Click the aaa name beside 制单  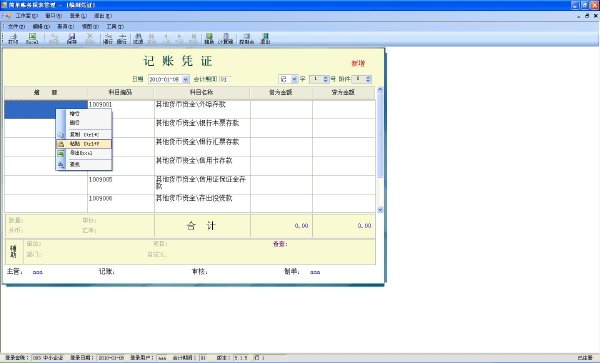pos(315,272)
